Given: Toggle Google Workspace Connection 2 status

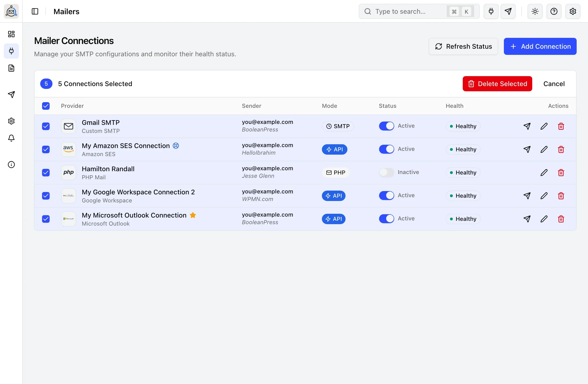Looking at the screenshot, I should [x=386, y=196].
